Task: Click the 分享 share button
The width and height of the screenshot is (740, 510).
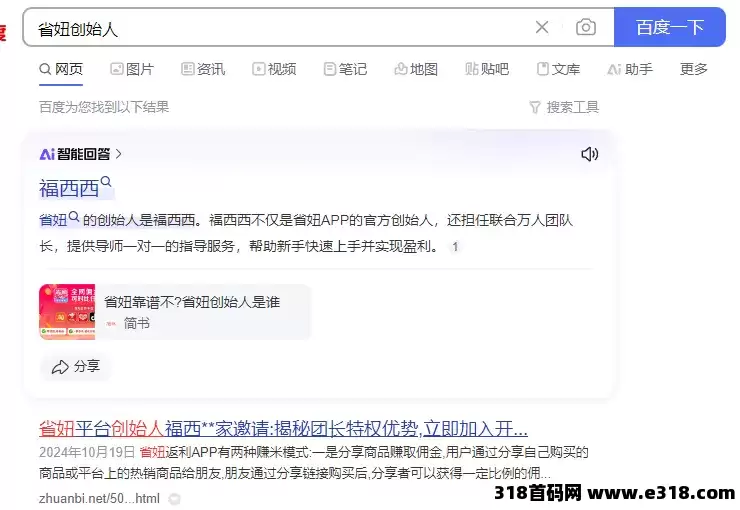Action: point(76,367)
